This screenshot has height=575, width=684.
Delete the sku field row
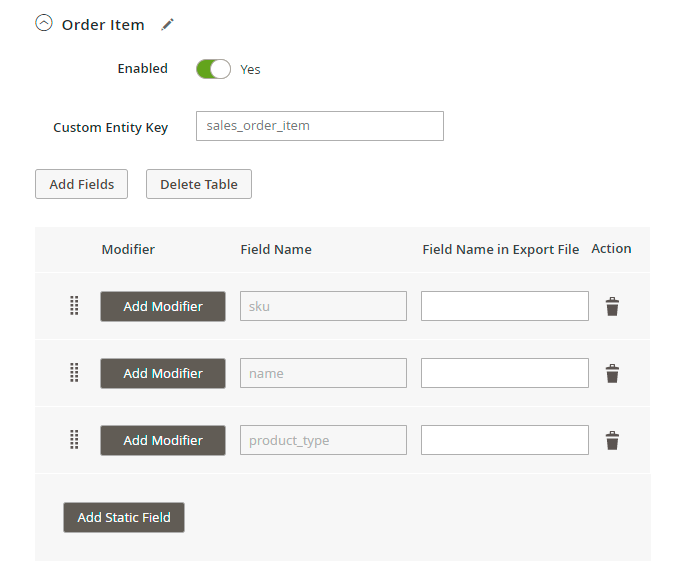tap(612, 307)
